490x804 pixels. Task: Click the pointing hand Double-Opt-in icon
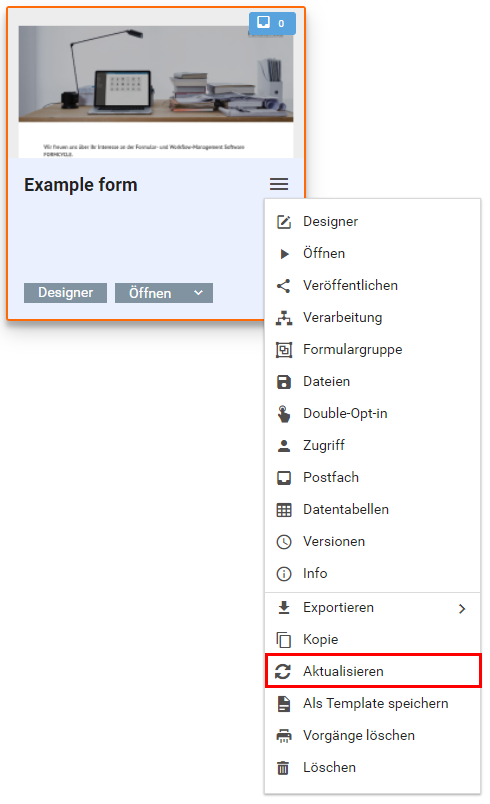click(x=283, y=413)
